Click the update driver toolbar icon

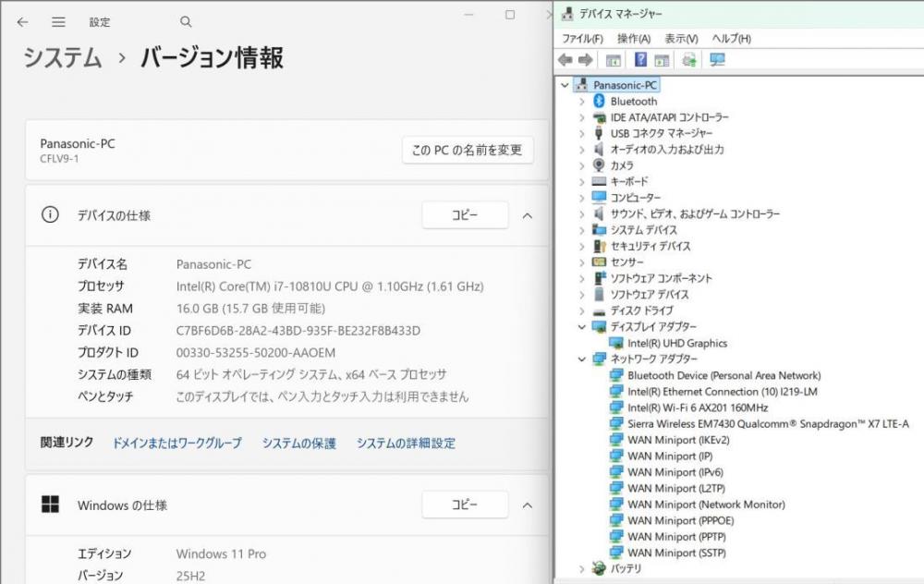[x=689, y=59]
